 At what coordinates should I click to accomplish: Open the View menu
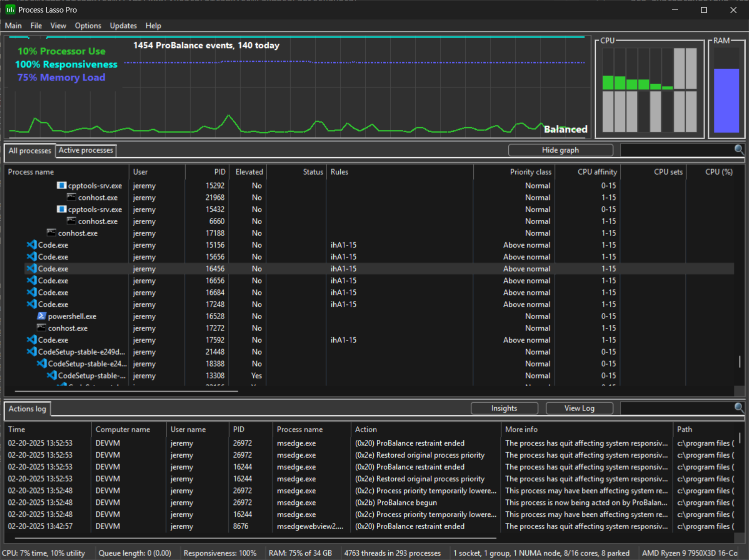tap(58, 25)
